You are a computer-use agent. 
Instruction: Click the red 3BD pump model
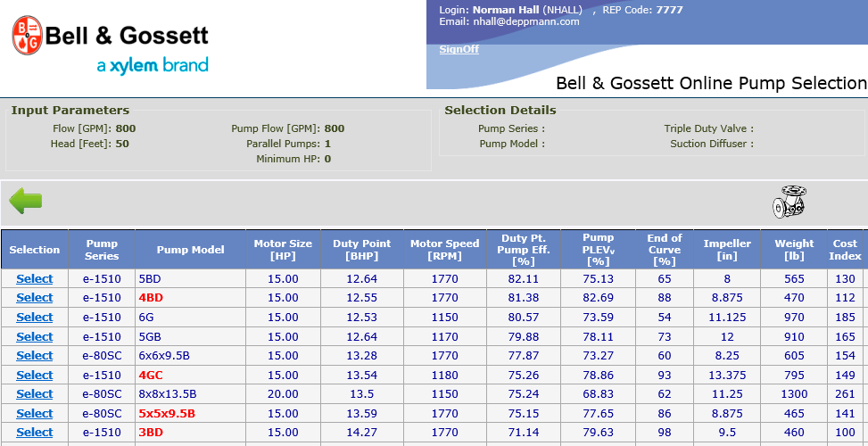coord(151,432)
